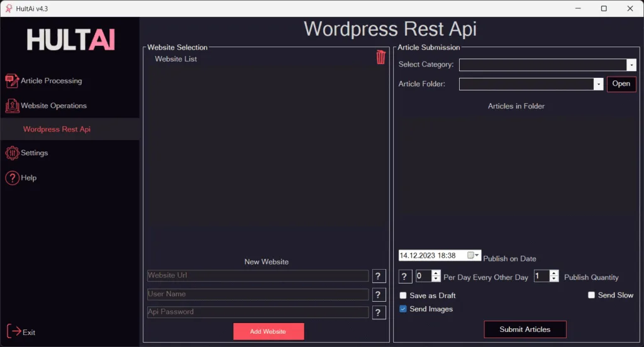644x347 pixels.
Task: Click the Publish on Date label
Action: pyautogui.click(x=509, y=259)
